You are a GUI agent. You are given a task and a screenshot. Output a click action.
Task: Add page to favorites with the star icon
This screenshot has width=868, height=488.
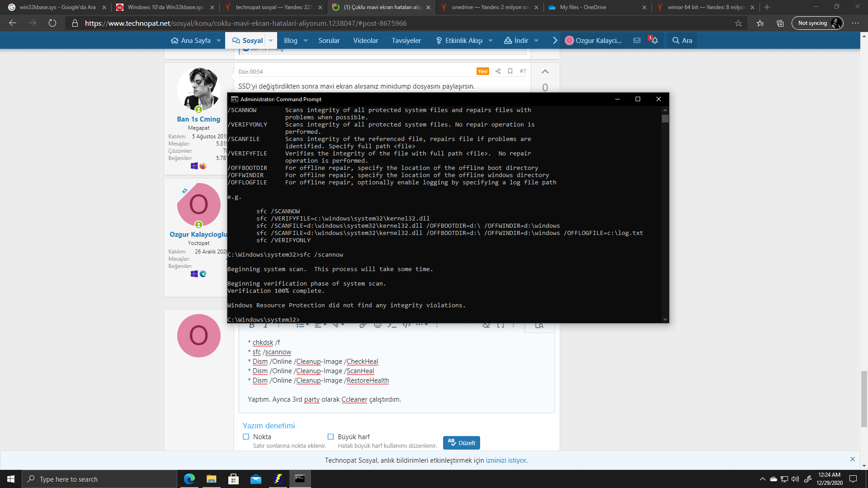point(738,23)
